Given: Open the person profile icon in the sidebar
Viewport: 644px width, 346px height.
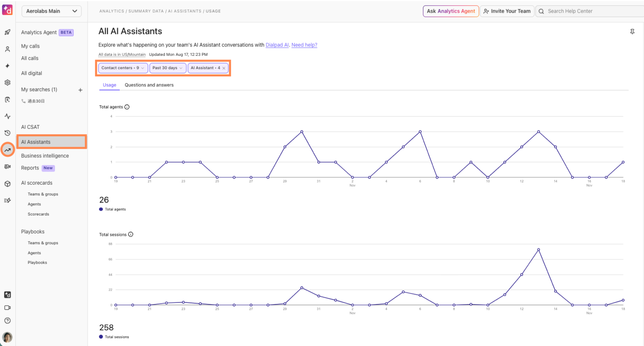Looking at the screenshot, I should 7,49.
